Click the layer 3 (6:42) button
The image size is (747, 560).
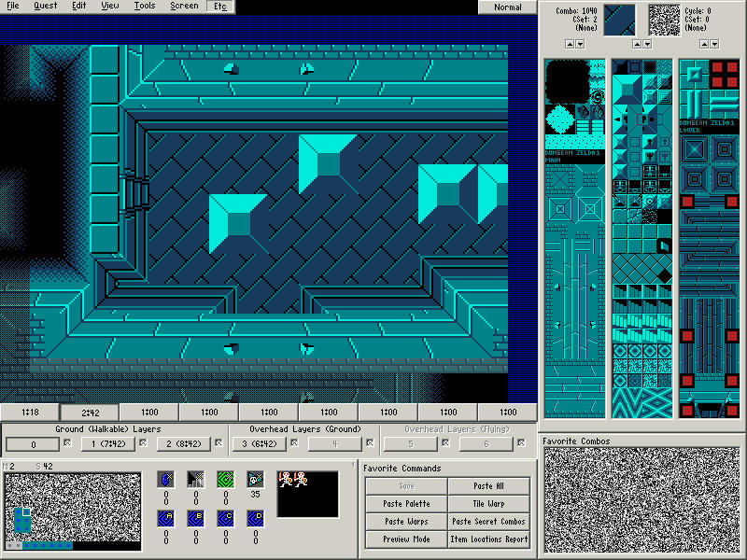[260, 444]
